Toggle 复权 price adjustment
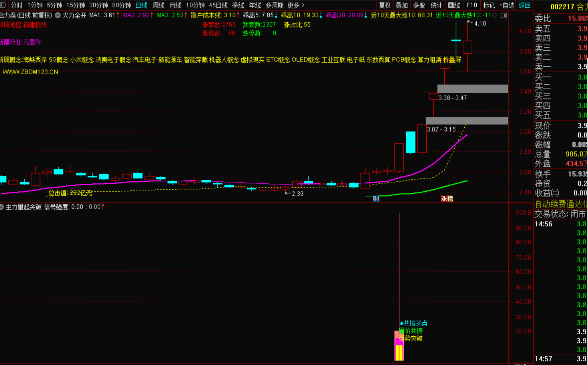 tap(385, 5)
